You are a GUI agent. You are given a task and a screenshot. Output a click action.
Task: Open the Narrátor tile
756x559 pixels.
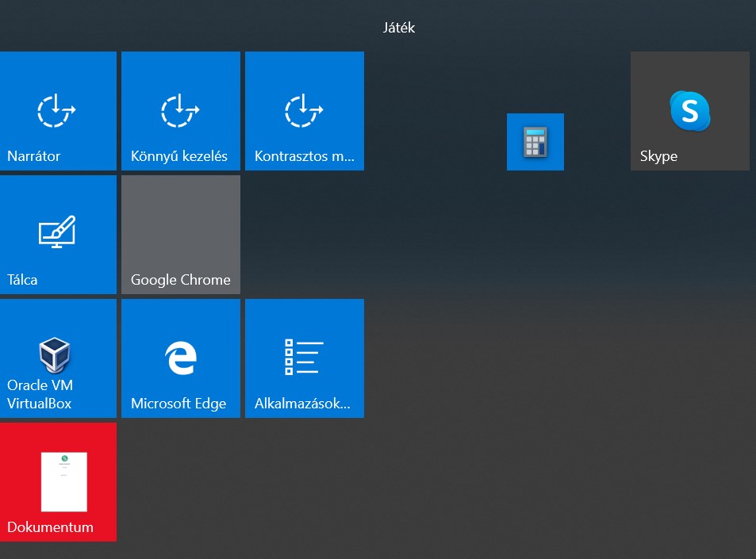[57, 110]
